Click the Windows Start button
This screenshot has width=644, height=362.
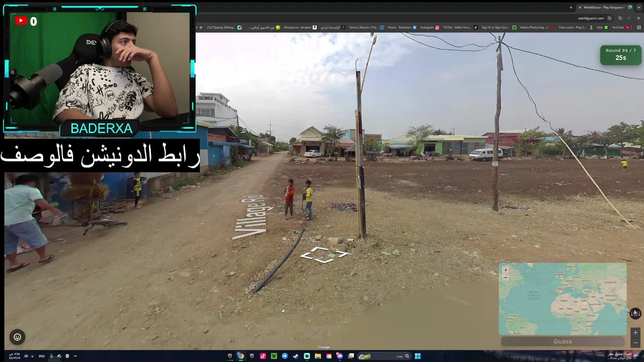point(418,356)
